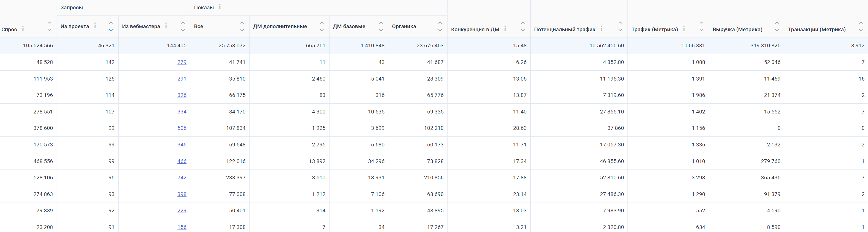Click info icon next to Спрос header

(x=23, y=29)
